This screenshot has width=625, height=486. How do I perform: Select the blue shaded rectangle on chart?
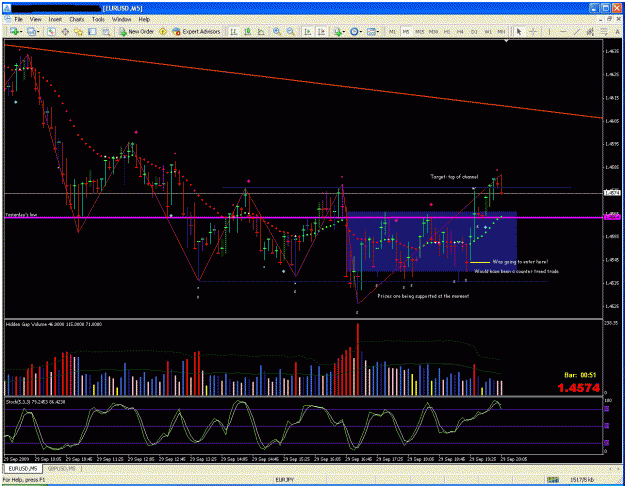pos(432,241)
